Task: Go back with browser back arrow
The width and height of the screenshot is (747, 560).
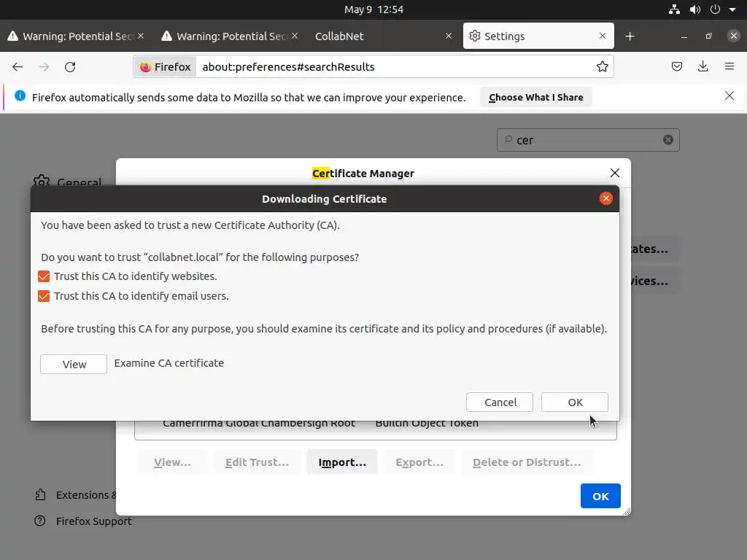Action: 18,66
